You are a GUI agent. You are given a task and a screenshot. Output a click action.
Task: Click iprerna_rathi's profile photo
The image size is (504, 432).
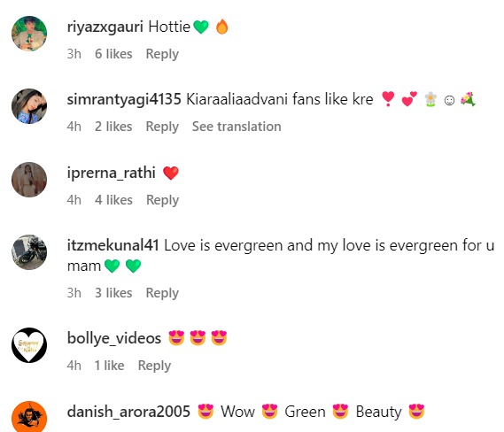[x=29, y=180]
